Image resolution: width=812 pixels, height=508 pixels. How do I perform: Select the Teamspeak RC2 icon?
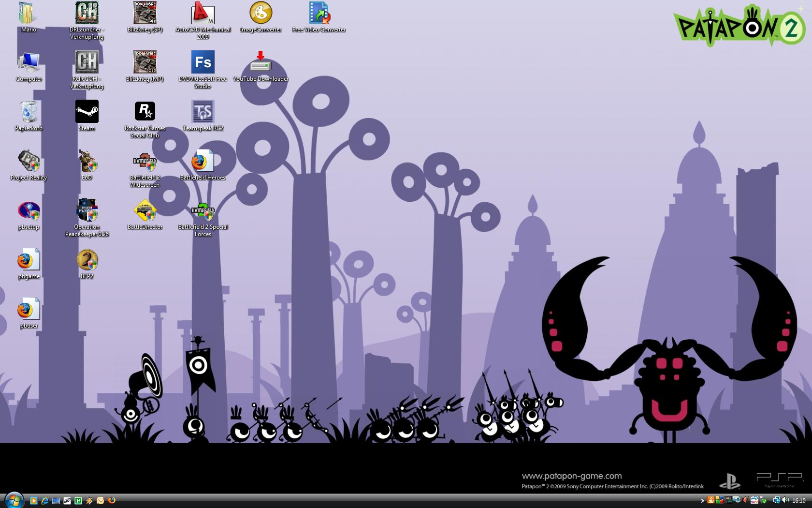[203, 116]
